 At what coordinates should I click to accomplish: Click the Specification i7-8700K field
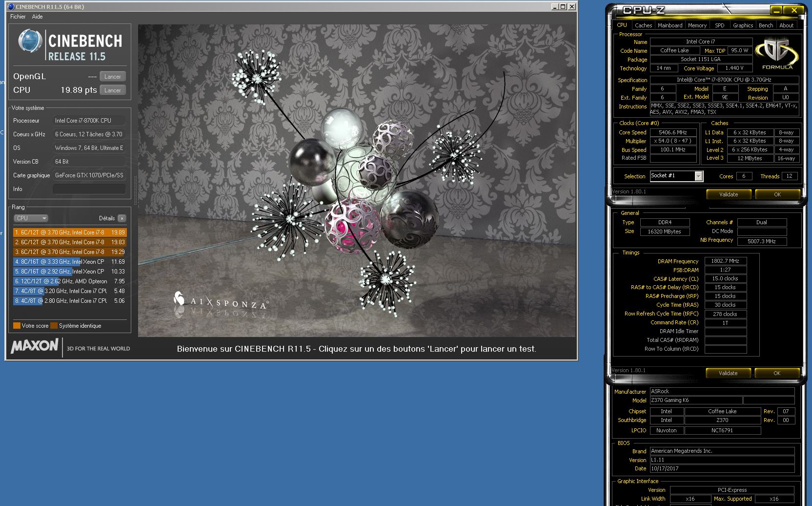coord(724,80)
